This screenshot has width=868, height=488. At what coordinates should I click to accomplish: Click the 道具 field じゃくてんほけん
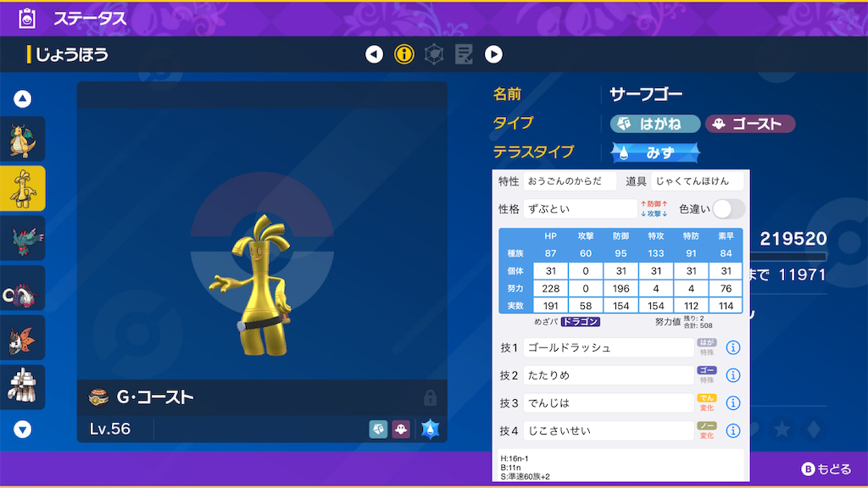click(x=697, y=181)
